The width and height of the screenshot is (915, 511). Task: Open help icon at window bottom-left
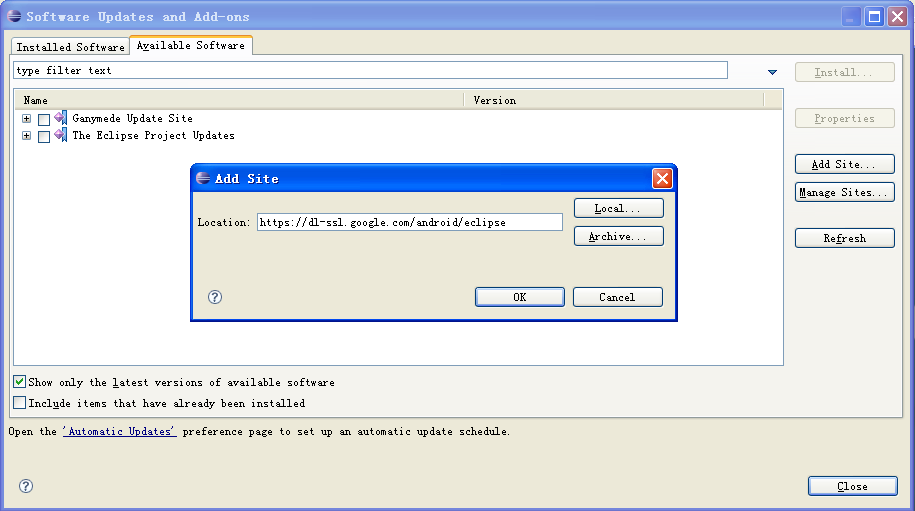click(x=26, y=486)
